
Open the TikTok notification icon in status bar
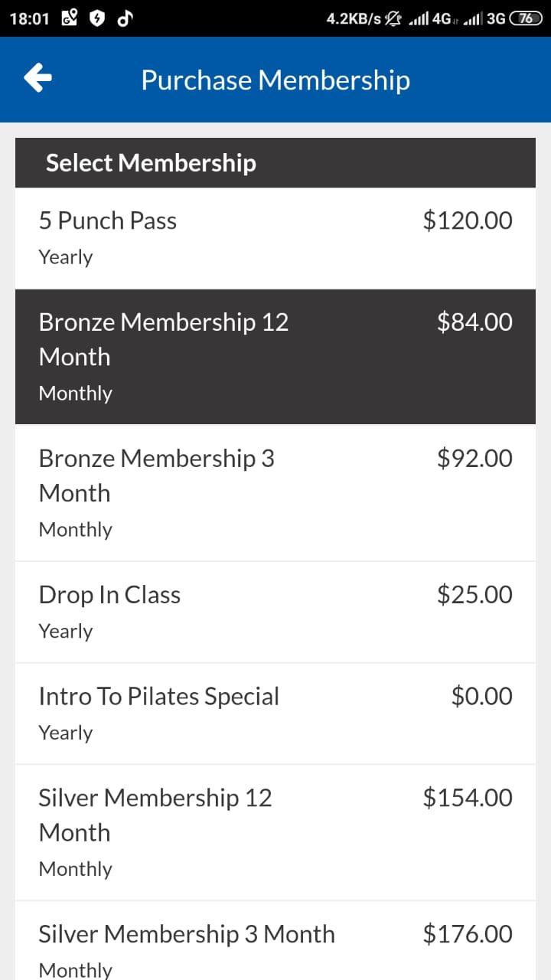pos(124,18)
